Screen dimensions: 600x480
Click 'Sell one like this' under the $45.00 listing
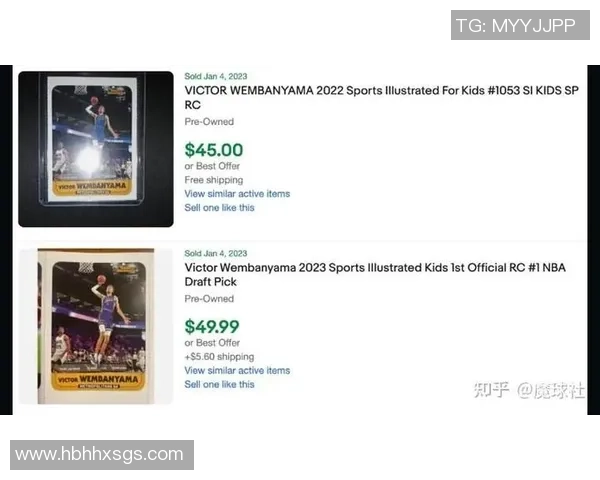point(219,207)
